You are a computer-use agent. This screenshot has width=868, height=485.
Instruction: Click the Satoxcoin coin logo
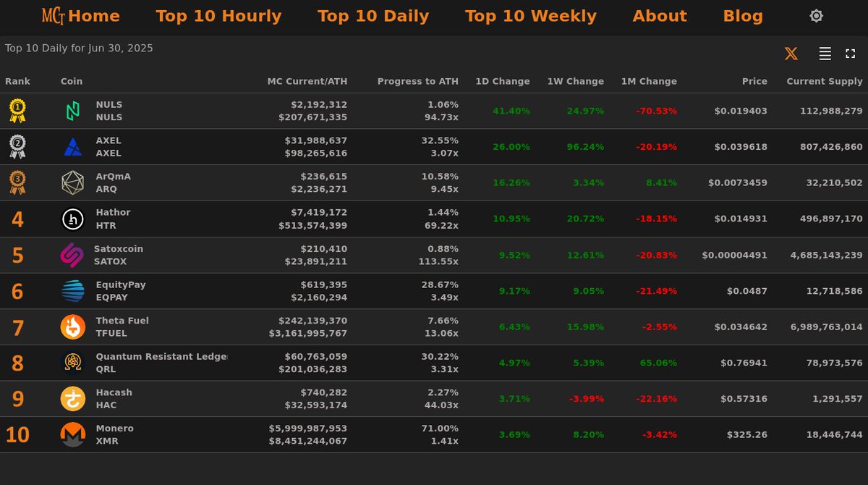click(72, 255)
